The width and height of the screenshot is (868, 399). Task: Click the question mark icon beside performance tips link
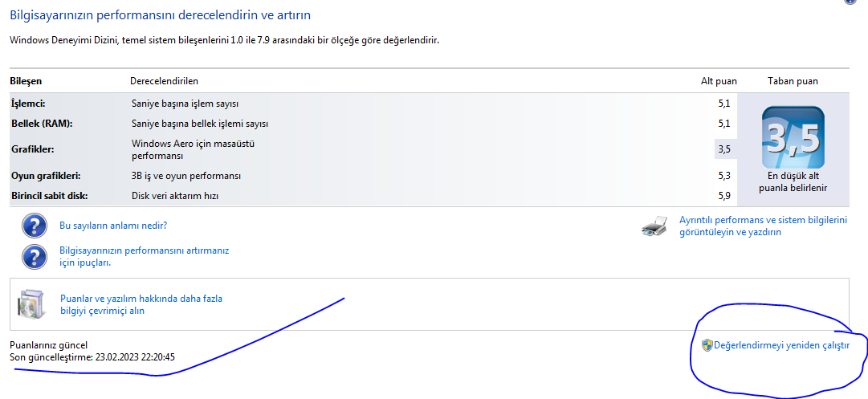coord(35,256)
